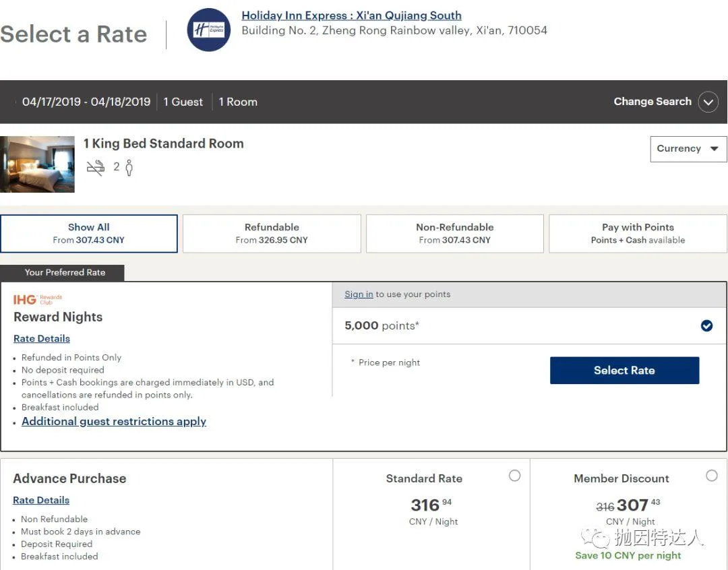Click the guest occupancy person icon
Image resolution: width=728 pixels, height=570 pixels.
pos(129,168)
